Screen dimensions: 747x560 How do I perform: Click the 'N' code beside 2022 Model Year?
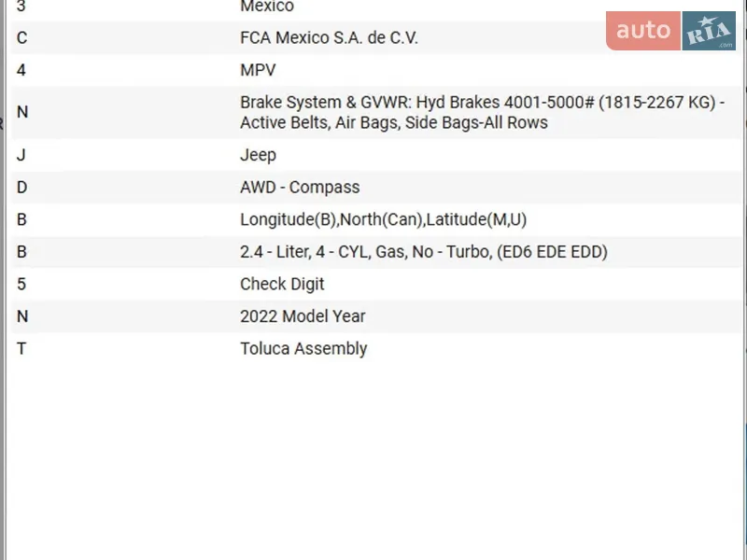(x=22, y=316)
